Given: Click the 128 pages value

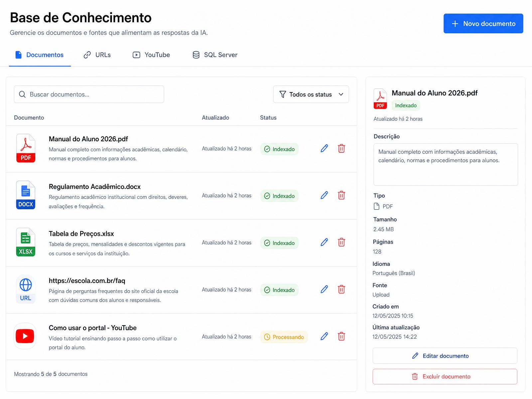Looking at the screenshot, I should (377, 252).
